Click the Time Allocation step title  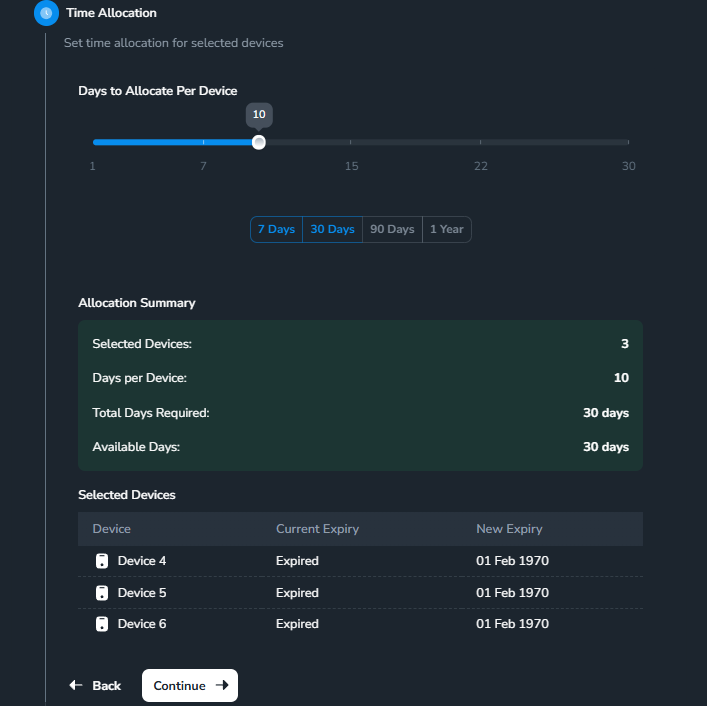pos(111,13)
